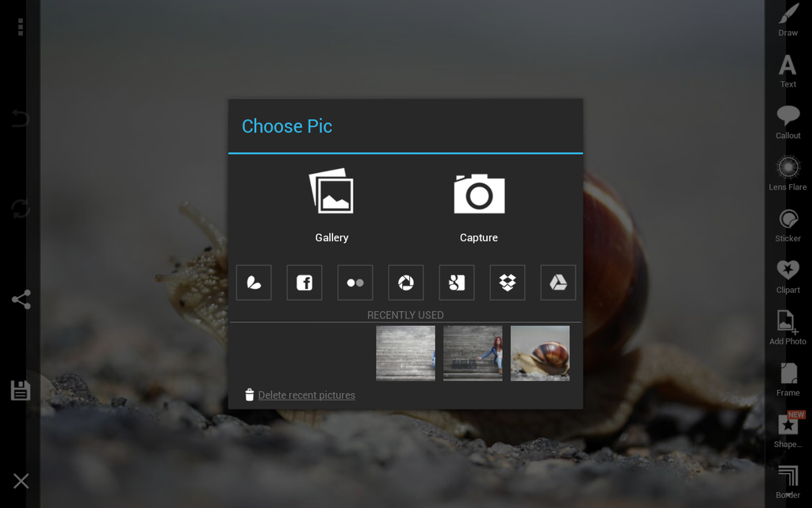Open the Lens Flare tool
The height and width of the screenshot is (508, 812).
pos(788,174)
